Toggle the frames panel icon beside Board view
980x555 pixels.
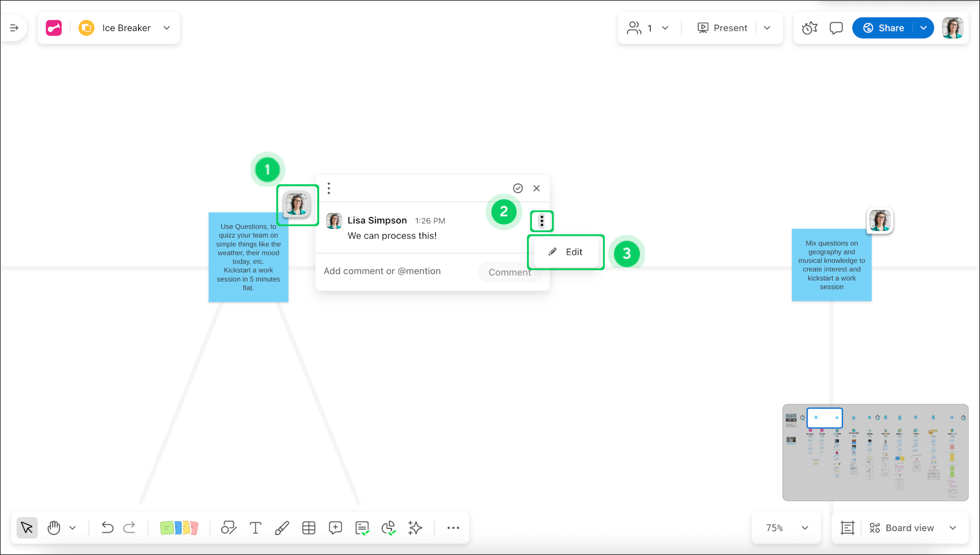coord(847,528)
